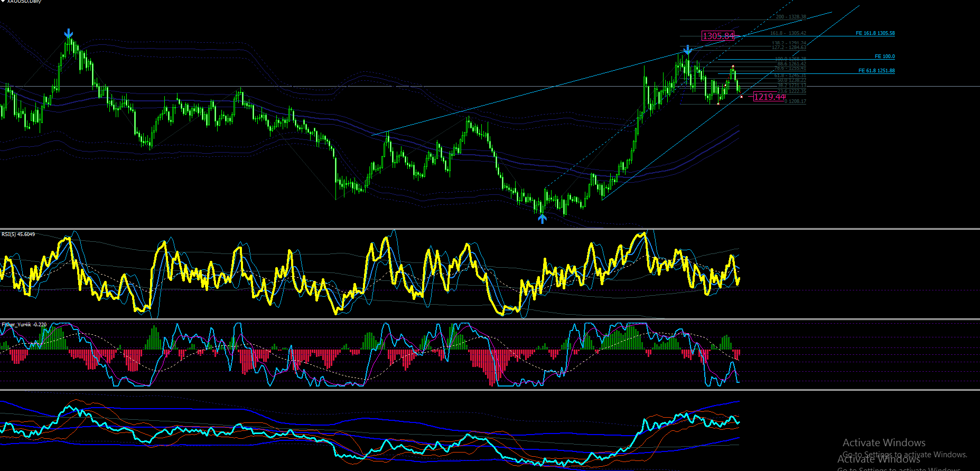
Task: Click the 200 - 1328.38 Fibonacci label
Action: (x=791, y=17)
